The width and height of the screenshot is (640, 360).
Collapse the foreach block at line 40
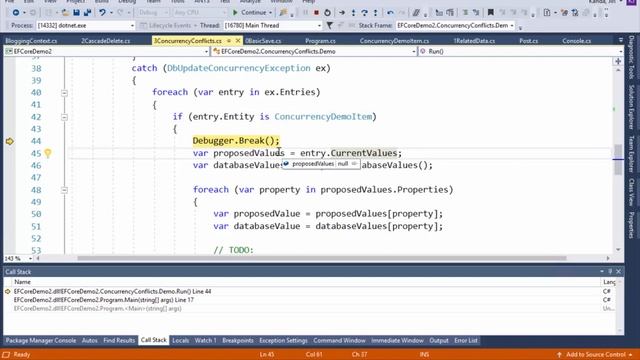[64, 93]
